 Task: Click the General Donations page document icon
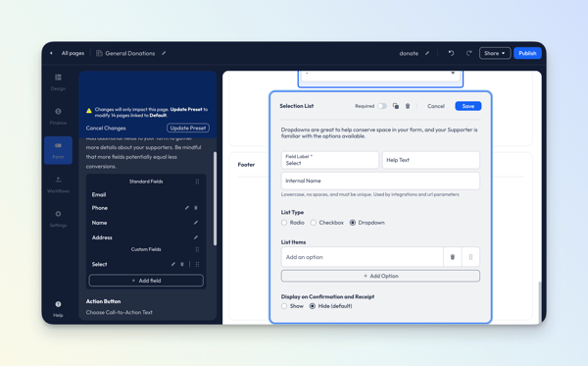pyautogui.click(x=99, y=53)
